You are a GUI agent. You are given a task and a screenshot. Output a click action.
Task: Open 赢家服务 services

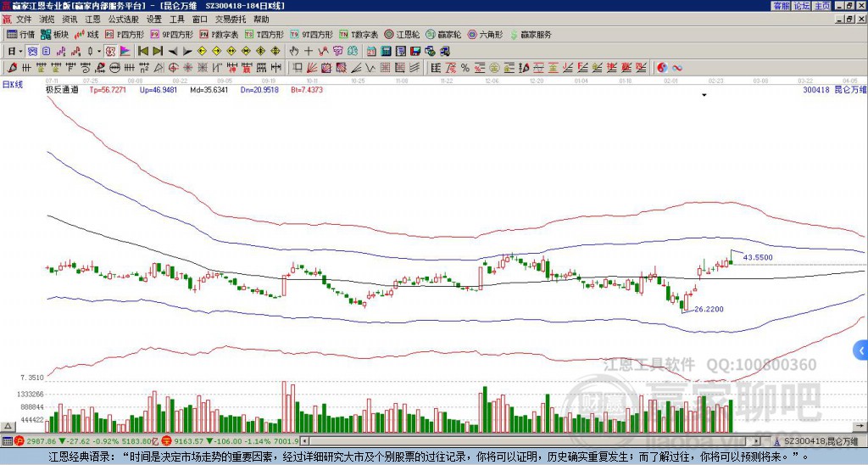pyautogui.click(x=531, y=34)
